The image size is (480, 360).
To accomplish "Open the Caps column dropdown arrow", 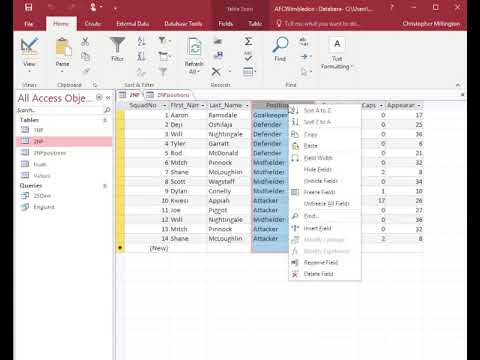I will pos(381,105).
